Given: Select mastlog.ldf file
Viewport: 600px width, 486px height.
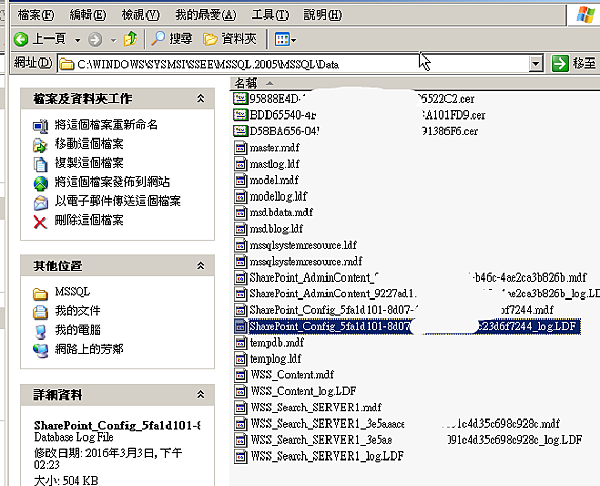Looking at the screenshot, I should [x=274, y=164].
